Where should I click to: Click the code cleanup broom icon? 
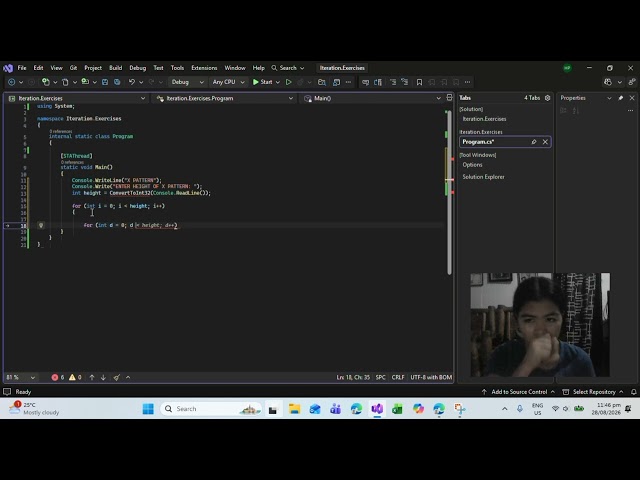tap(117, 377)
